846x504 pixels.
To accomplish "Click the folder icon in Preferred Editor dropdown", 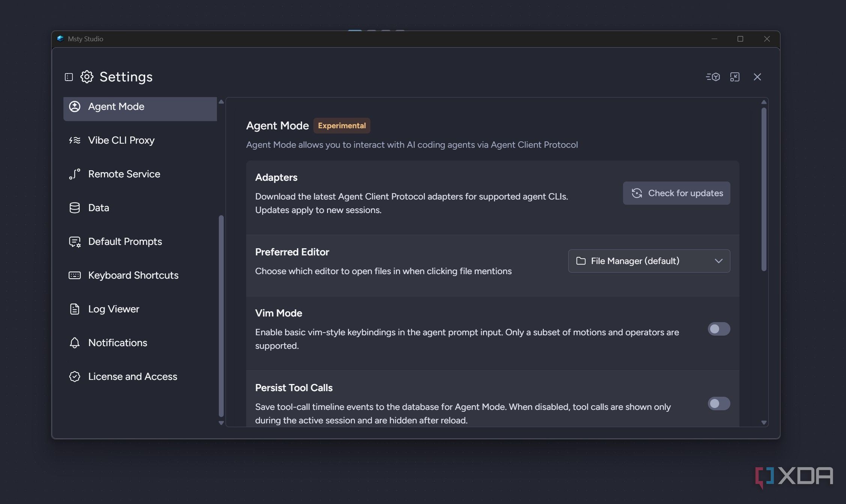I will (x=581, y=261).
